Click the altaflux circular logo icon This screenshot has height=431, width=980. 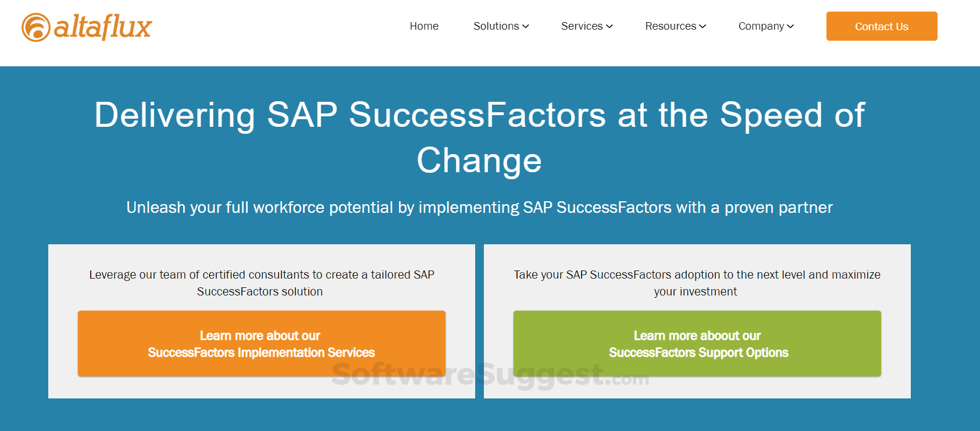36,27
